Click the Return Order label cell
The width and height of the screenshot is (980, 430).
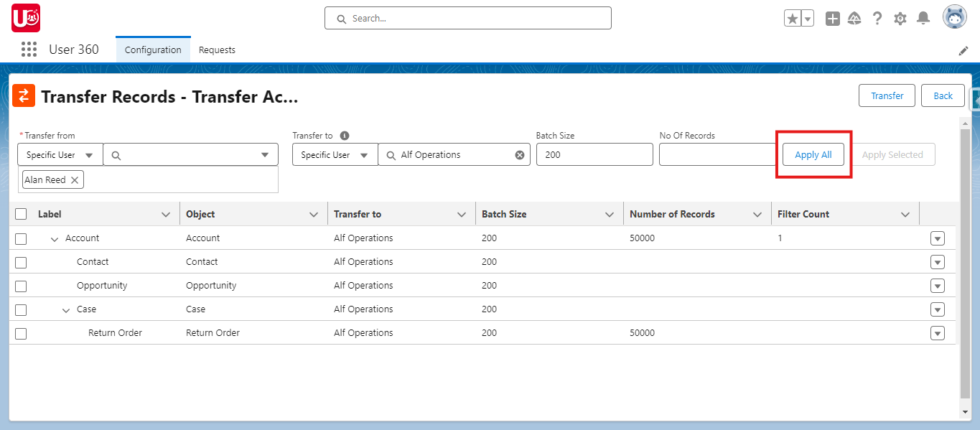coord(115,333)
